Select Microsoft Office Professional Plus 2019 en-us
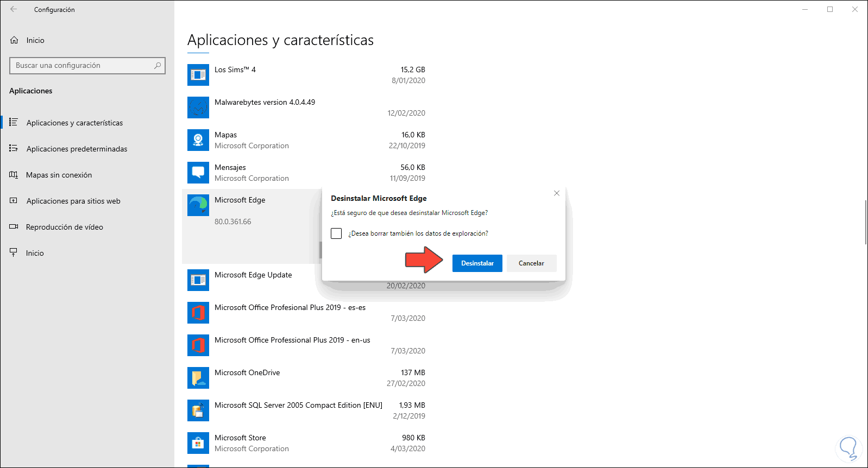The height and width of the screenshot is (468, 868). (x=292, y=340)
